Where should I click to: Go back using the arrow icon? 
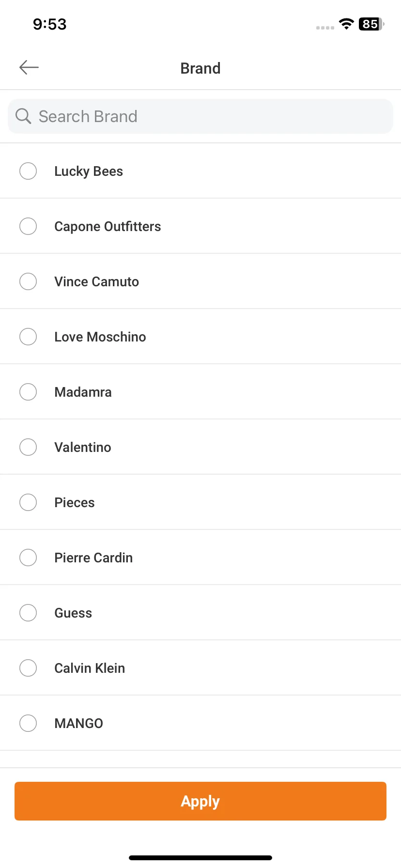(29, 67)
